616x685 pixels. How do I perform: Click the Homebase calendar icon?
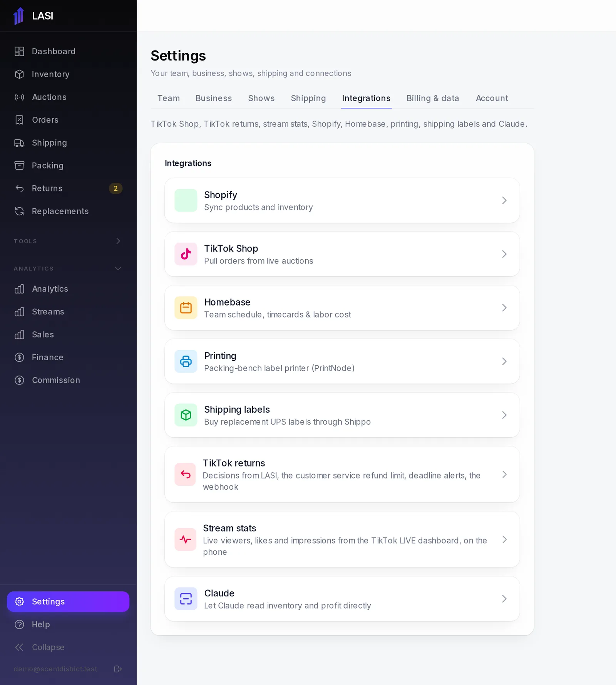click(186, 307)
